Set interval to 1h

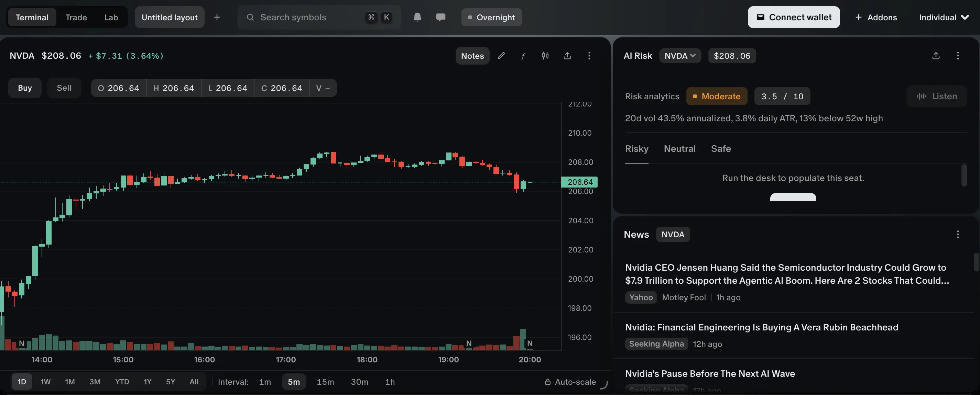pyautogui.click(x=390, y=382)
